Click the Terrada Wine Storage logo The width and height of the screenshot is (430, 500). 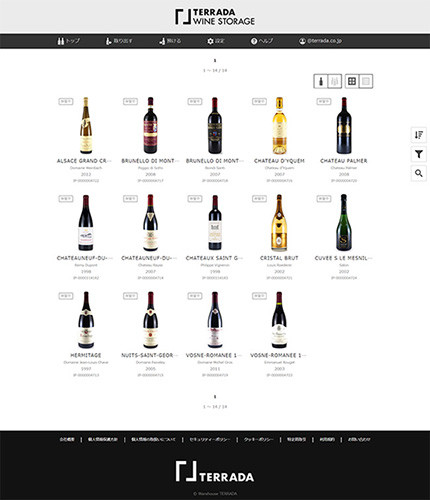click(215, 17)
